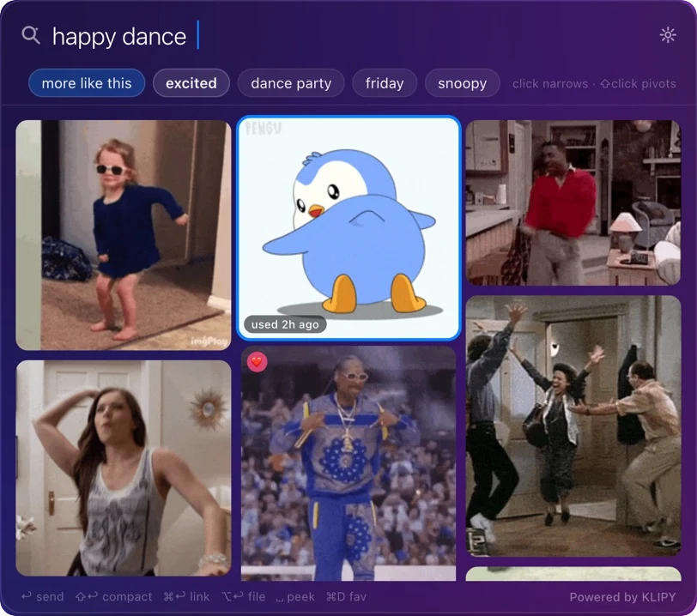Screen dimensions: 697x616
Task: Click the 'peek' shortcut hint
Action: [x=295, y=596]
